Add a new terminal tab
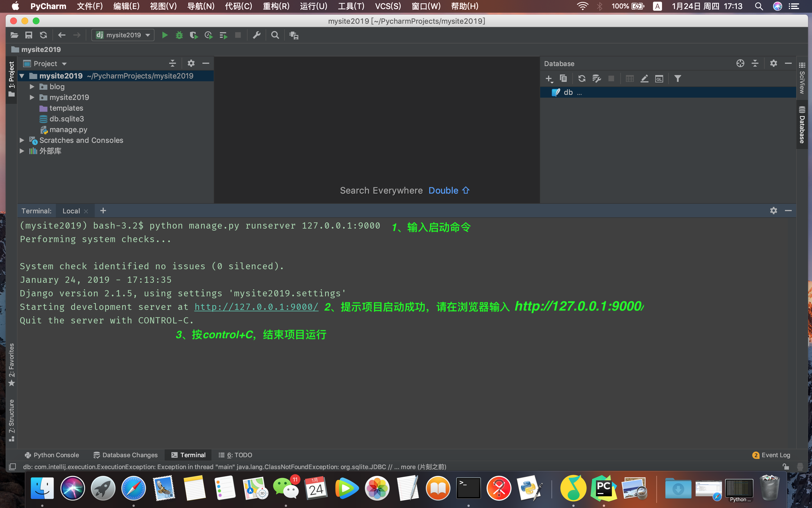812x508 pixels. pyautogui.click(x=103, y=210)
